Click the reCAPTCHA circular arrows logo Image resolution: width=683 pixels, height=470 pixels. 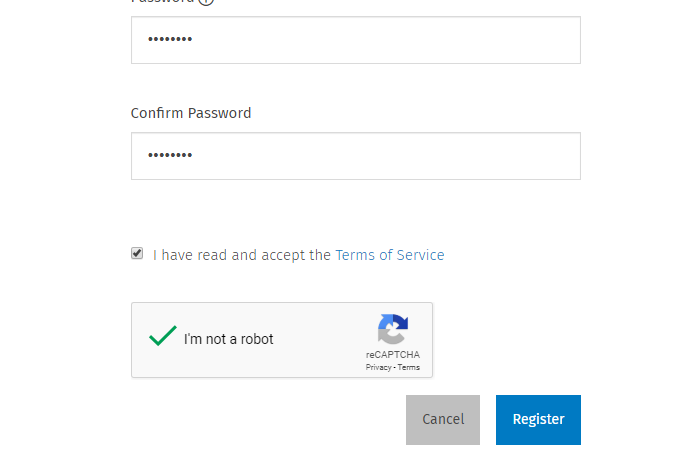(393, 329)
